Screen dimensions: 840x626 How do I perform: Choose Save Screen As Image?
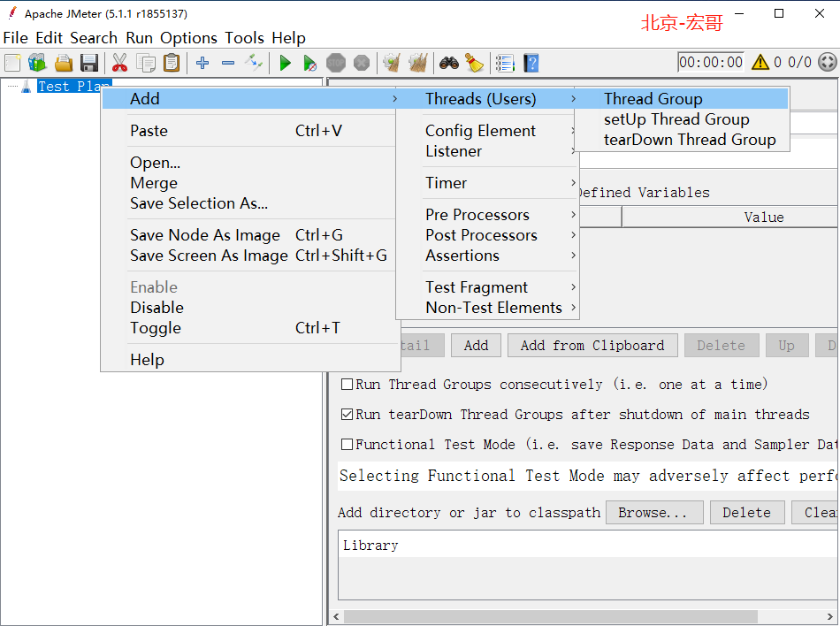click(249, 256)
